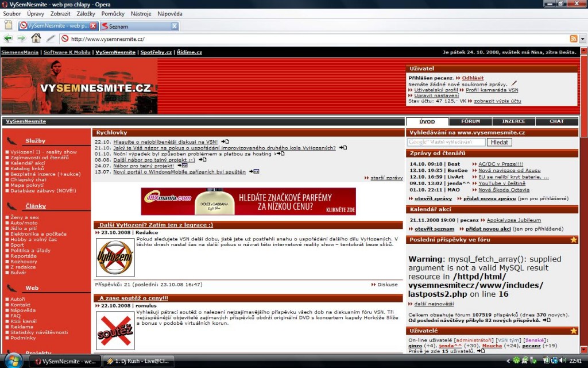Open the Soubor menu
The width and height of the screenshot is (588, 368).
pos(12,14)
